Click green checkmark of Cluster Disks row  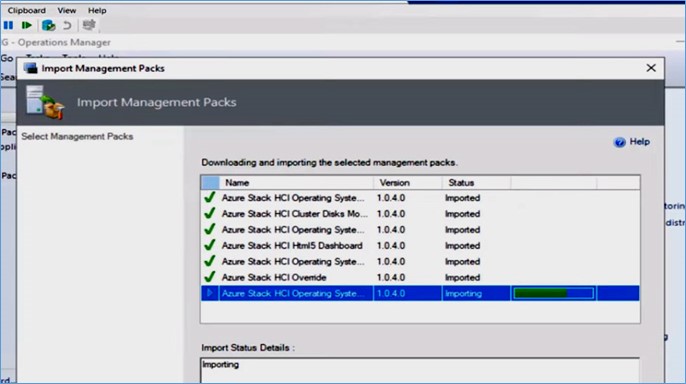click(210, 213)
